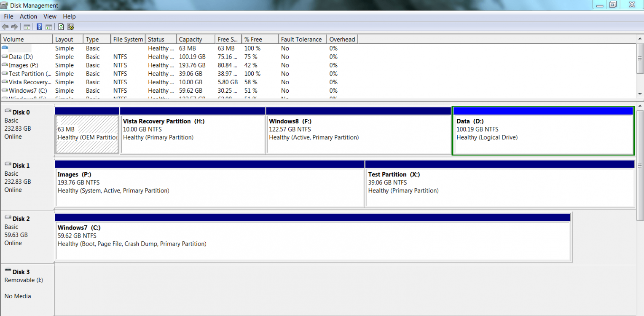Open the Help menu
The image size is (644, 316).
pos(69,16)
